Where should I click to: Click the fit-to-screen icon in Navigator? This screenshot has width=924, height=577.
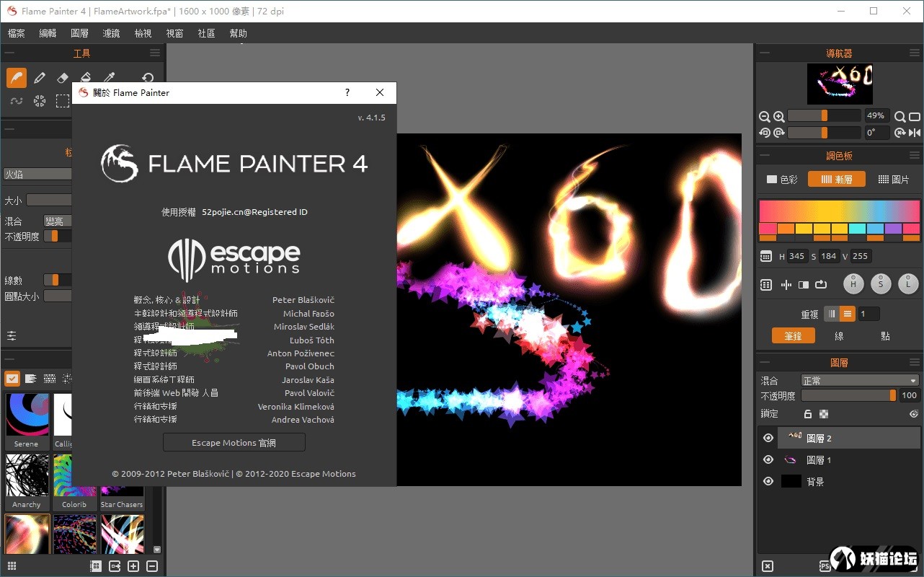tap(915, 116)
